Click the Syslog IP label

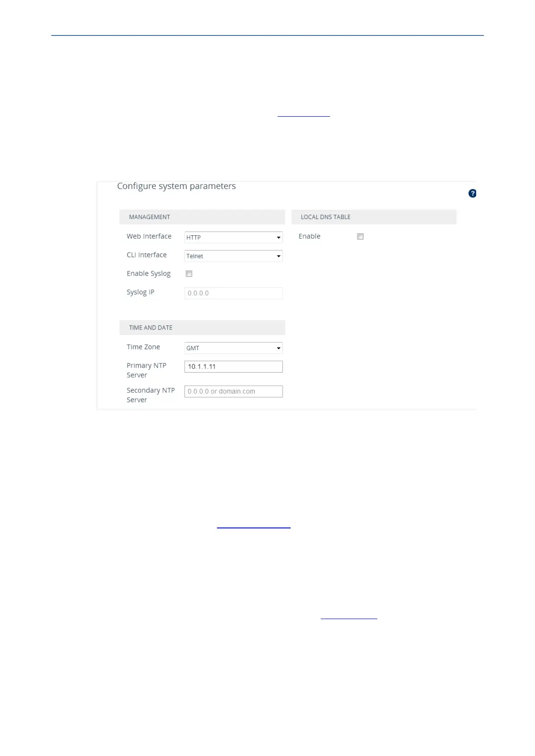pyautogui.click(x=141, y=292)
